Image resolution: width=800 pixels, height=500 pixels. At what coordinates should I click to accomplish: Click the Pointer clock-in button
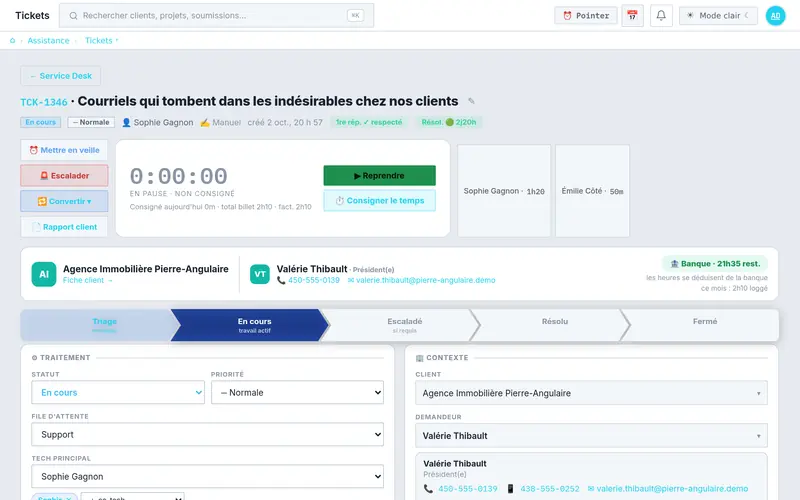coord(586,15)
